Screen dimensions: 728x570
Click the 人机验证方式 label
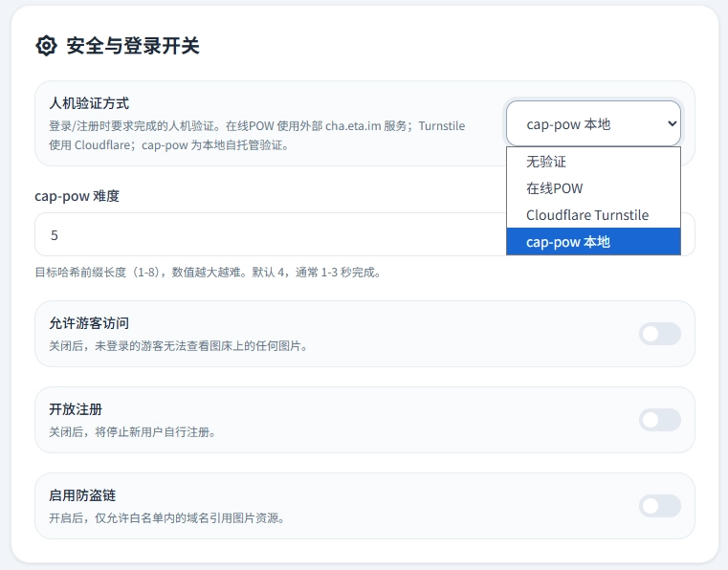click(x=89, y=103)
